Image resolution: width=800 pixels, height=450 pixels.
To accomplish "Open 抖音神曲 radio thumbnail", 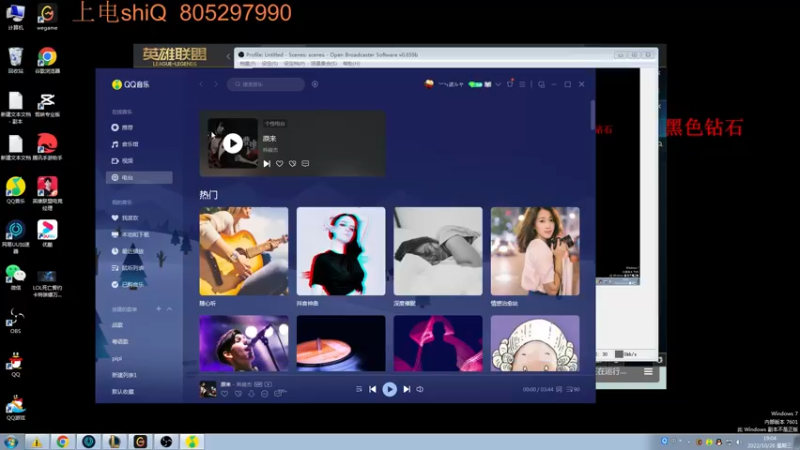I will (341, 251).
